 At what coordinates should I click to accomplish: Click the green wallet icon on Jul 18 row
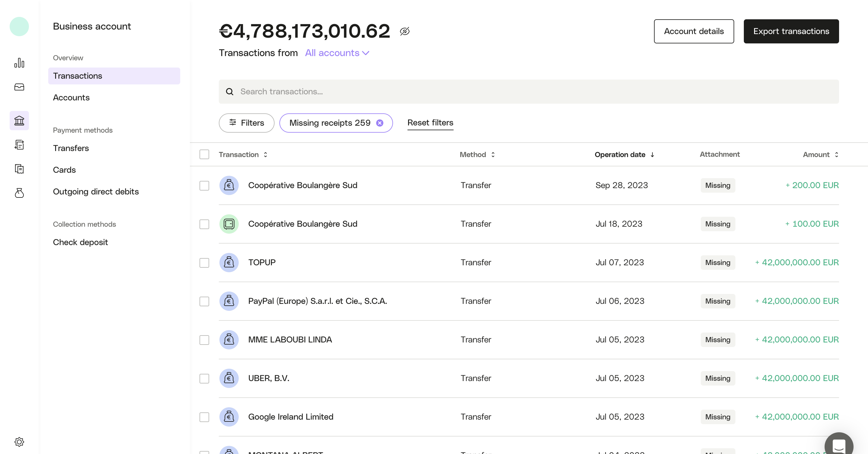click(229, 224)
